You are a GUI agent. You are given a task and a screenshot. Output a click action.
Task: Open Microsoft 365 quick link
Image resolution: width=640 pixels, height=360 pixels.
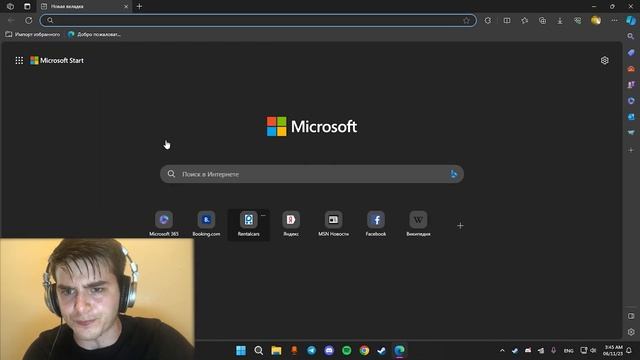tap(164, 224)
